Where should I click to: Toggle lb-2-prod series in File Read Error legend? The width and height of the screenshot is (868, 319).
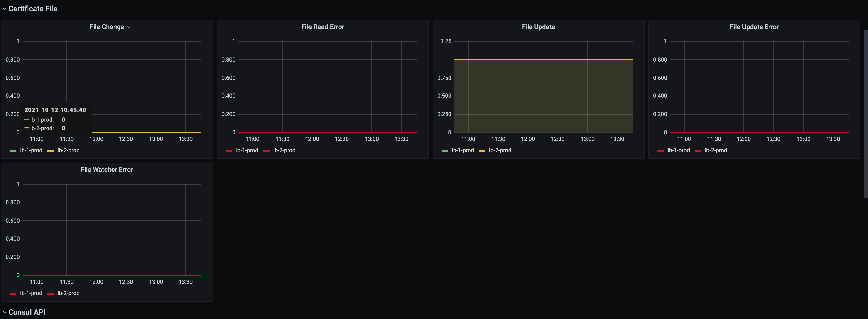pos(284,150)
